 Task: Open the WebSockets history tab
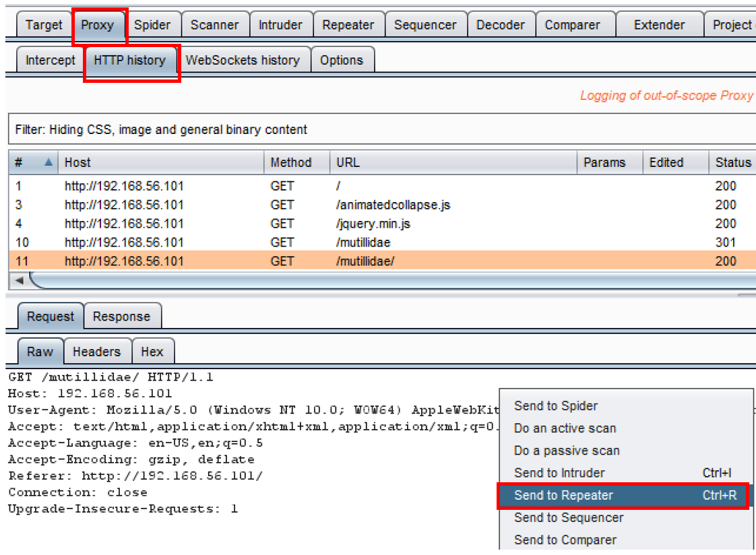[x=243, y=60]
